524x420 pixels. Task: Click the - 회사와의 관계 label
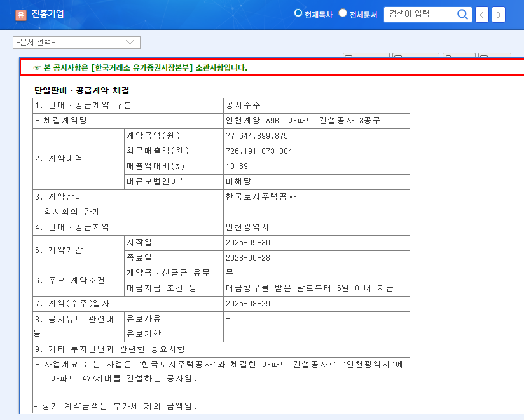67,212
